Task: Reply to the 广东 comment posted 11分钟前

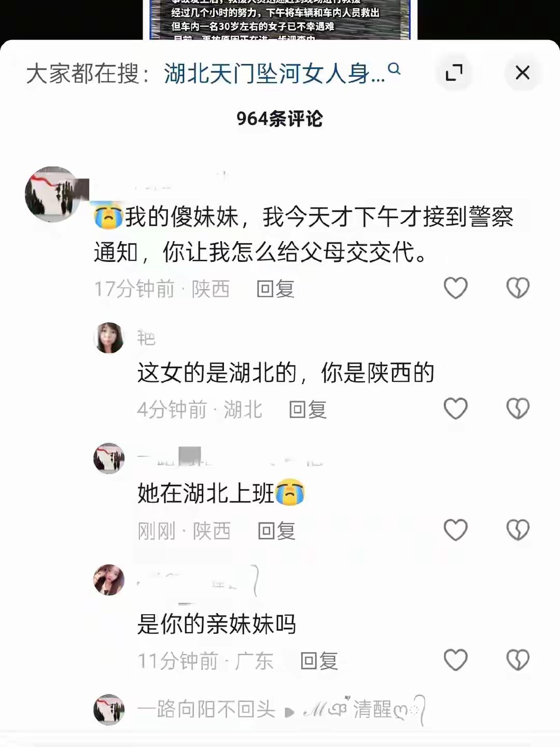Action: click(x=319, y=661)
